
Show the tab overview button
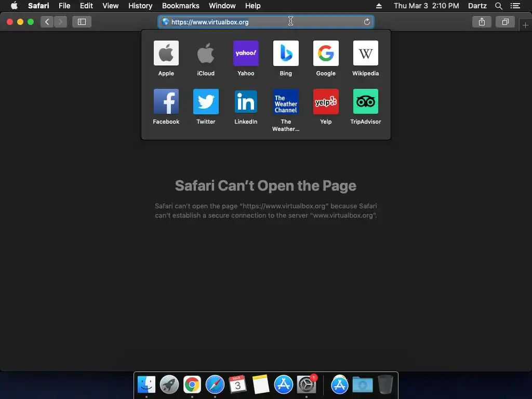pos(505,22)
